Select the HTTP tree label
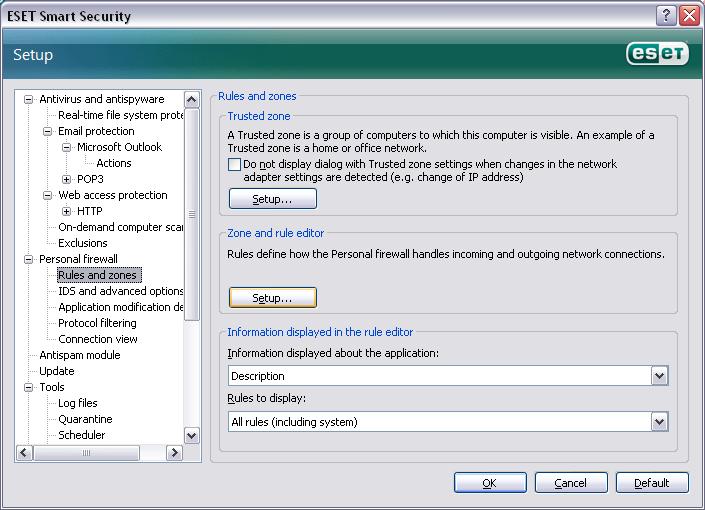The image size is (705, 510). pyautogui.click(x=89, y=211)
